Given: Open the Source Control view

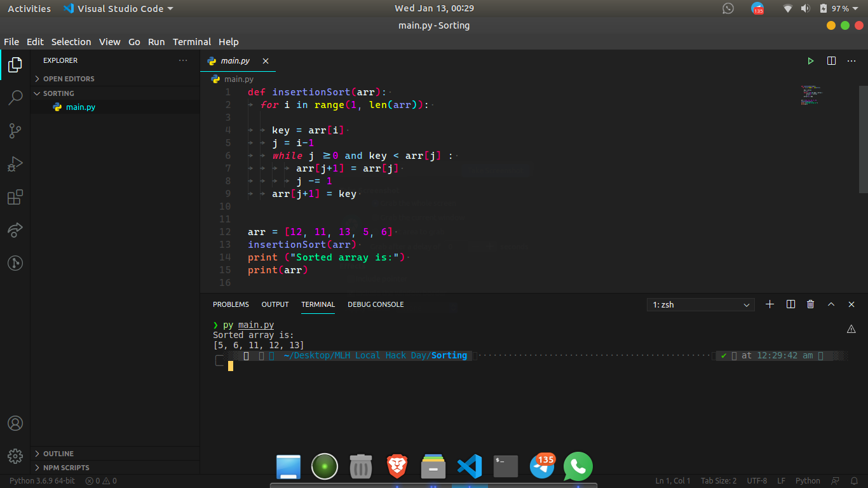Looking at the screenshot, I should tap(15, 131).
